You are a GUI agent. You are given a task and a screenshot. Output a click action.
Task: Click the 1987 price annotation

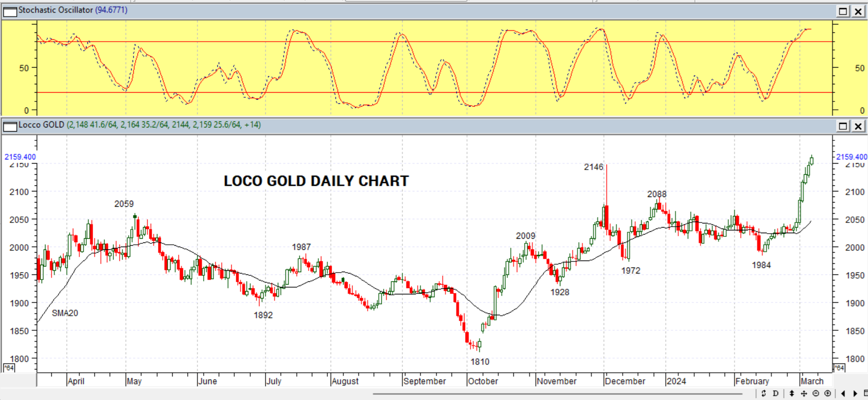click(301, 247)
